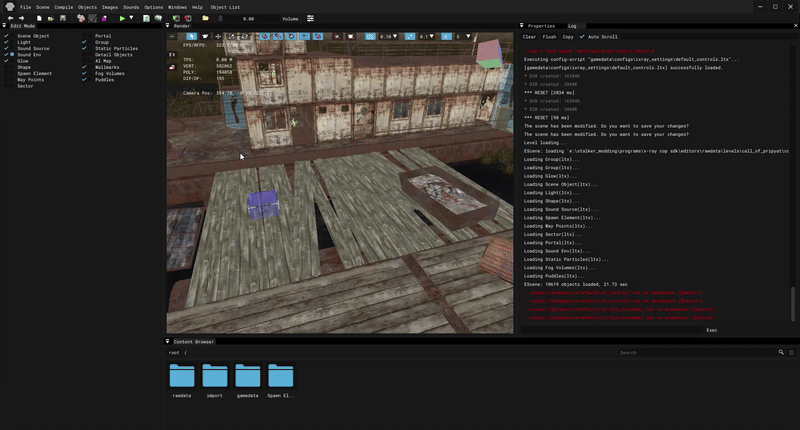
Task: Activate the Move tool in Render toolbar
Action: coord(217,36)
